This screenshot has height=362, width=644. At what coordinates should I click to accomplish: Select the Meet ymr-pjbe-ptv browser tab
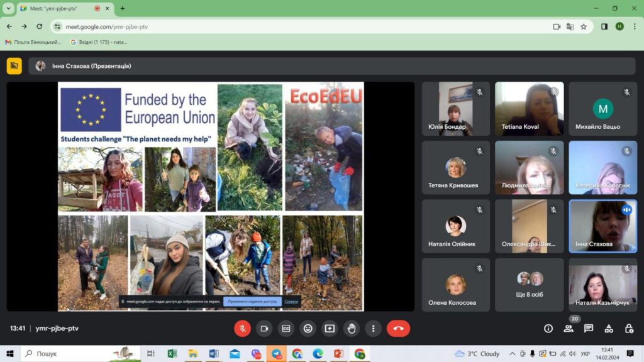[60, 8]
